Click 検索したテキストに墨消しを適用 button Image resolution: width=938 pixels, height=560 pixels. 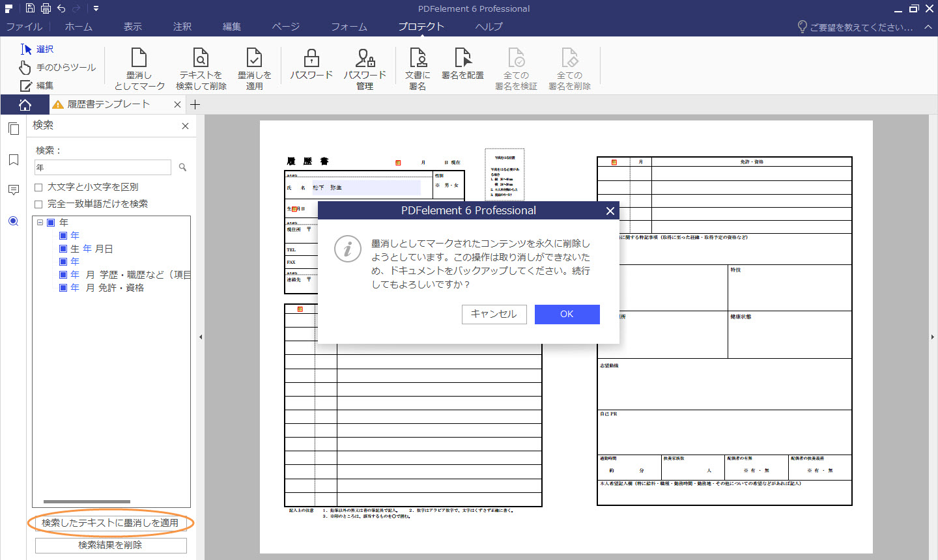click(x=111, y=523)
